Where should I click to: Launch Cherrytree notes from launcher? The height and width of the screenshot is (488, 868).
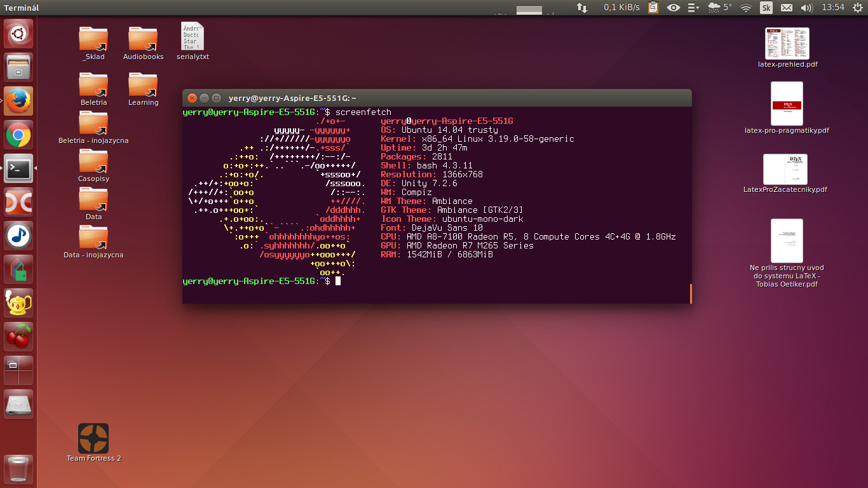[x=18, y=337]
